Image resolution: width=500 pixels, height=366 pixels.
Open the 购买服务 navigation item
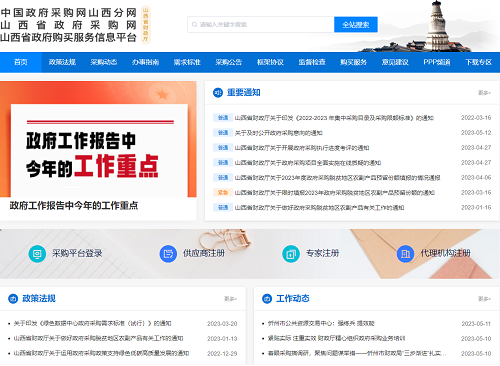click(354, 62)
